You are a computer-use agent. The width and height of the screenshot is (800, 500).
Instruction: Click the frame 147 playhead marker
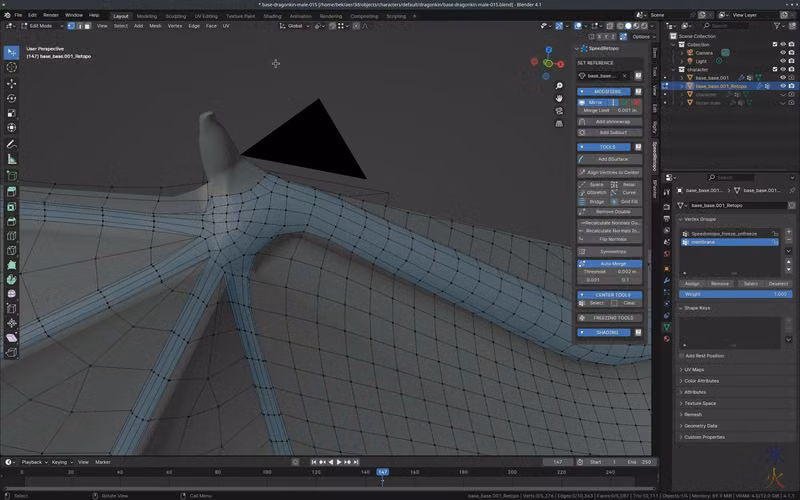coord(383,472)
